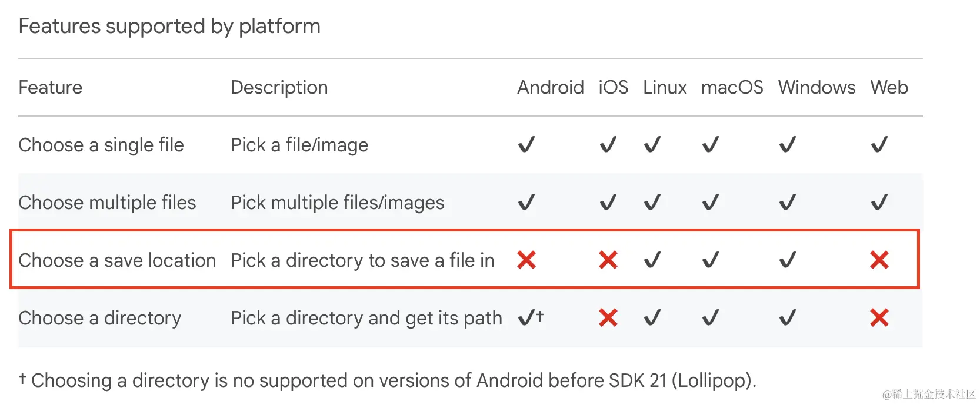
Task: Click the Feature column header
Action: (x=51, y=87)
